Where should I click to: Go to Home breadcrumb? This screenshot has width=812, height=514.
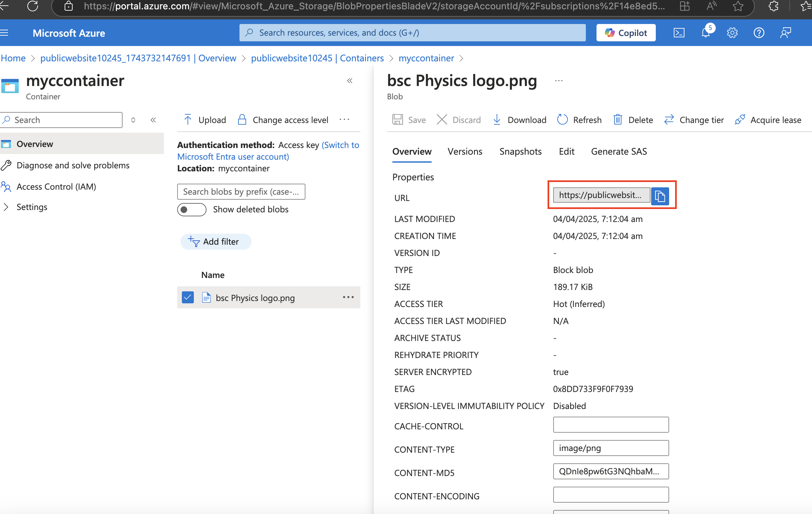tap(13, 58)
